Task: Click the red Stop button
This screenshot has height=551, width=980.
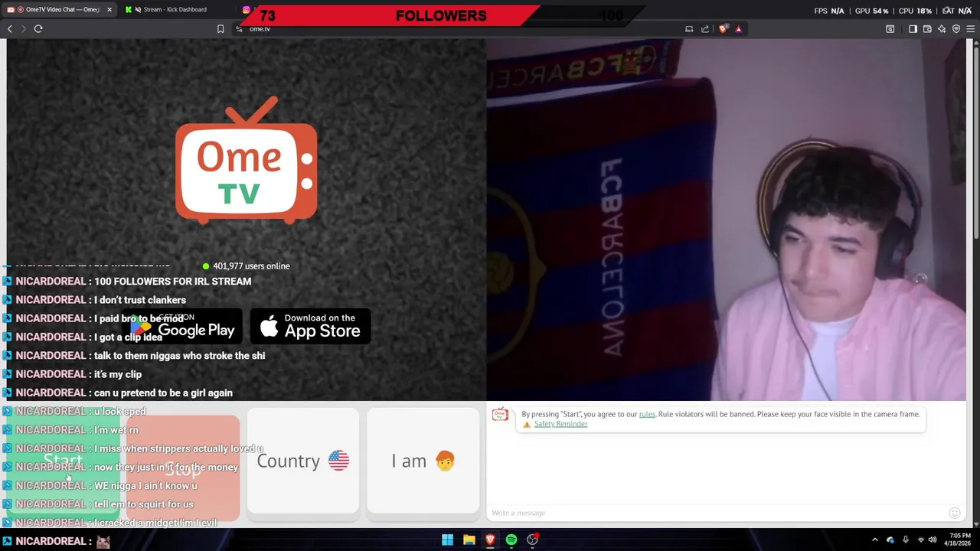Action: pos(183,468)
